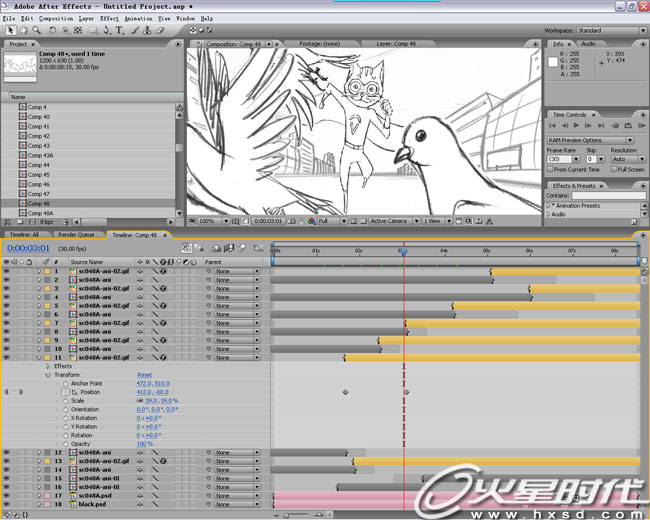Click the take snapshot camera icon
650x520 pixels.
click(x=292, y=221)
